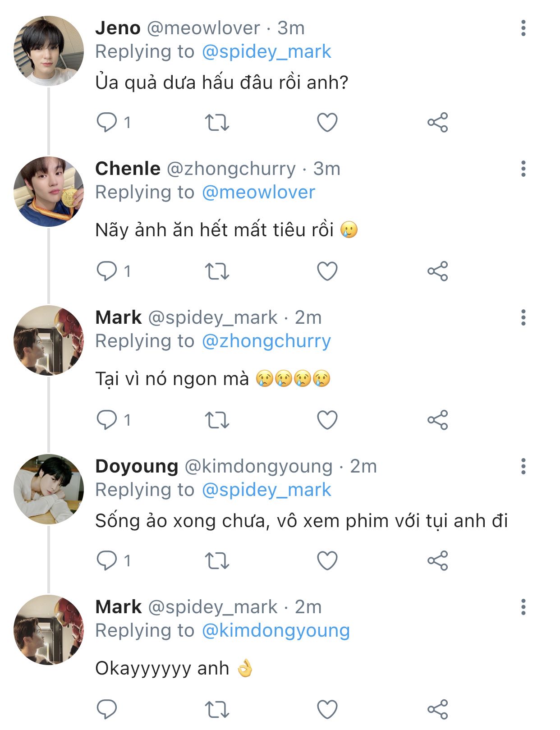Open Chenle's avatar with gold medal

(x=49, y=191)
